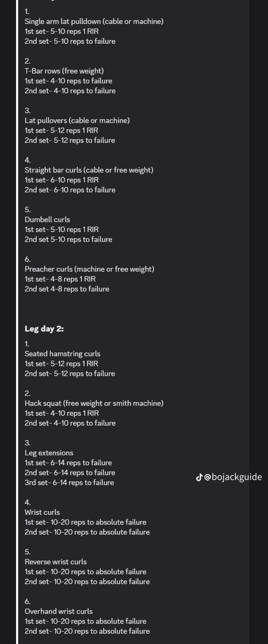The height and width of the screenshot is (644, 268).
Task: Click 'Lat pullovers (cable or machine)' line
Action: tap(77, 121)
